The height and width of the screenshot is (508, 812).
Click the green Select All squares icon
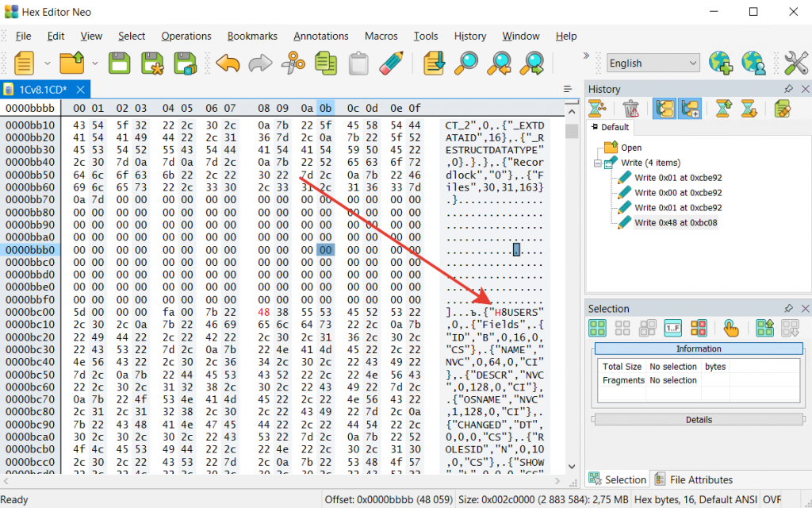[x=597, y=328]
